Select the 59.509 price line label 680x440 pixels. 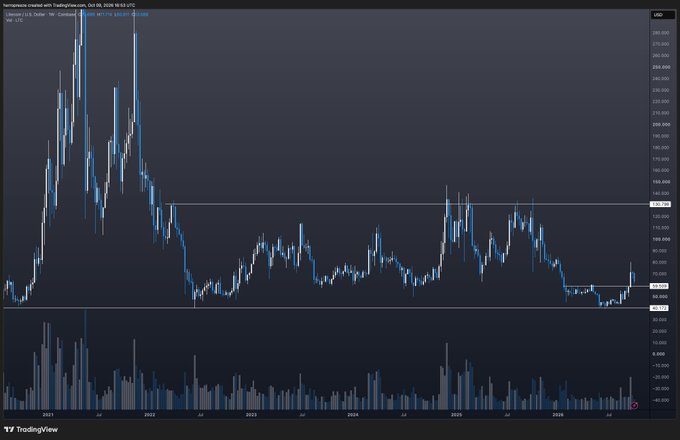(x=659, y=286)
